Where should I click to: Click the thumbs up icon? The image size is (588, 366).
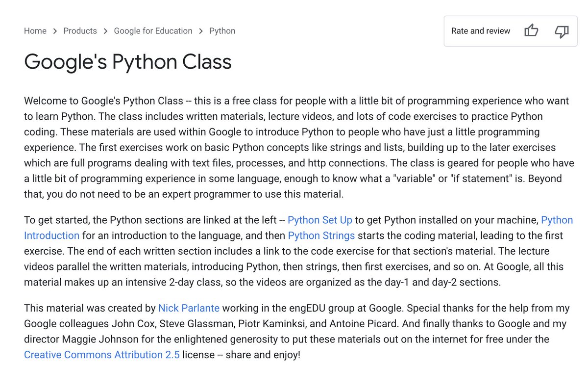coord(531,31)
